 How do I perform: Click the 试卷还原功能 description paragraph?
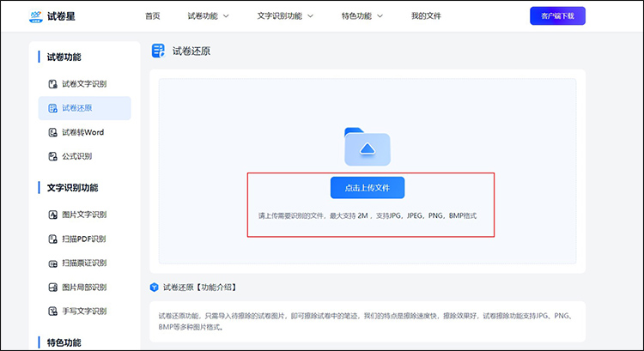367,322
